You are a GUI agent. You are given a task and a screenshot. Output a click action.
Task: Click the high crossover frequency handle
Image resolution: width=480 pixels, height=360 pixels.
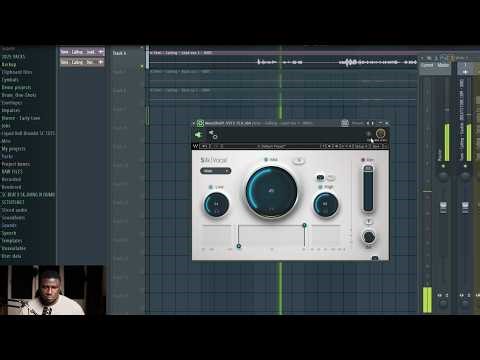[x=304, y=226]
